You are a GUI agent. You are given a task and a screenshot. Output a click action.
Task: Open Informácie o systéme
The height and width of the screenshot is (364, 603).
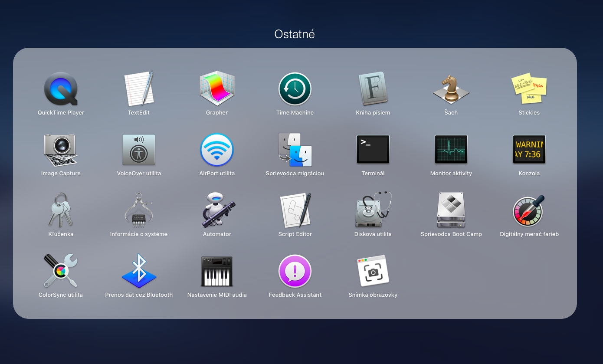[x=139, y=210]
